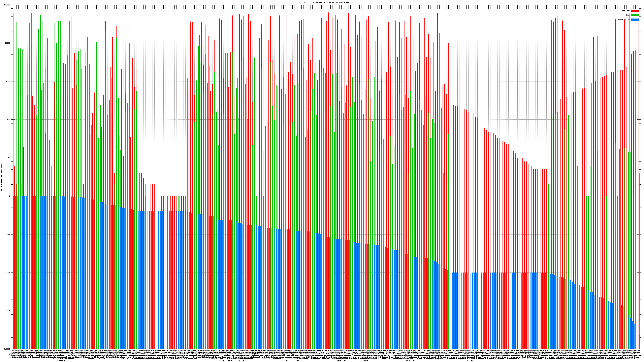The width and height of the screenshot is (644, 362).
Task: Click the red Not Spam legend swatch
Action: point(635,11)
